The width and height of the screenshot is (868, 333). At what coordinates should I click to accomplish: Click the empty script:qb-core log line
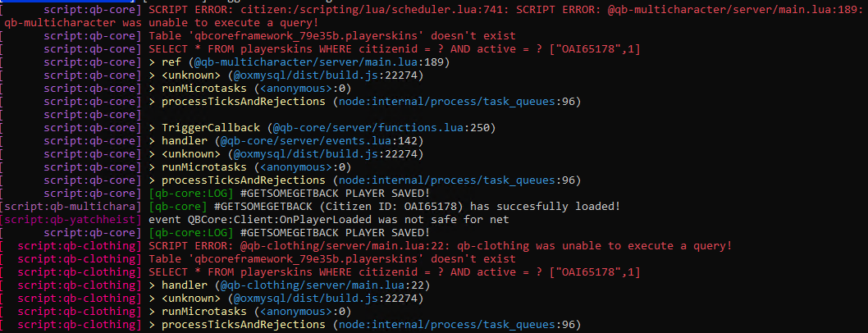click(71, 115)
